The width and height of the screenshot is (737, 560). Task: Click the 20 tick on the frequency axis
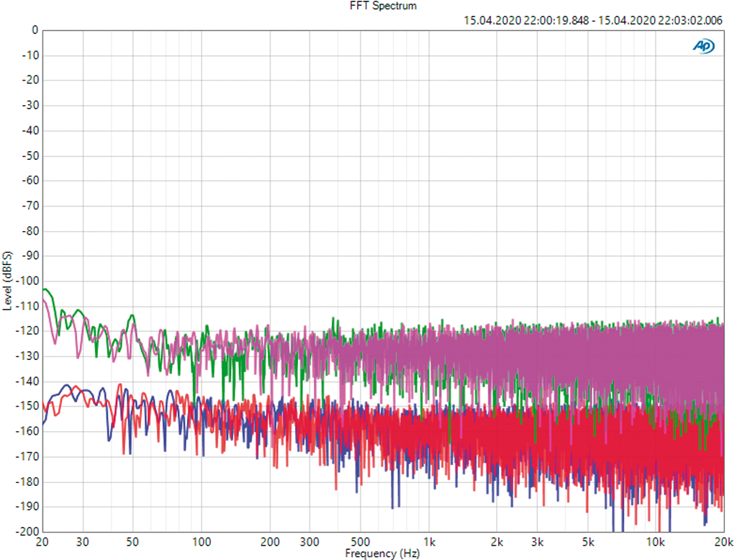point(42,541)
